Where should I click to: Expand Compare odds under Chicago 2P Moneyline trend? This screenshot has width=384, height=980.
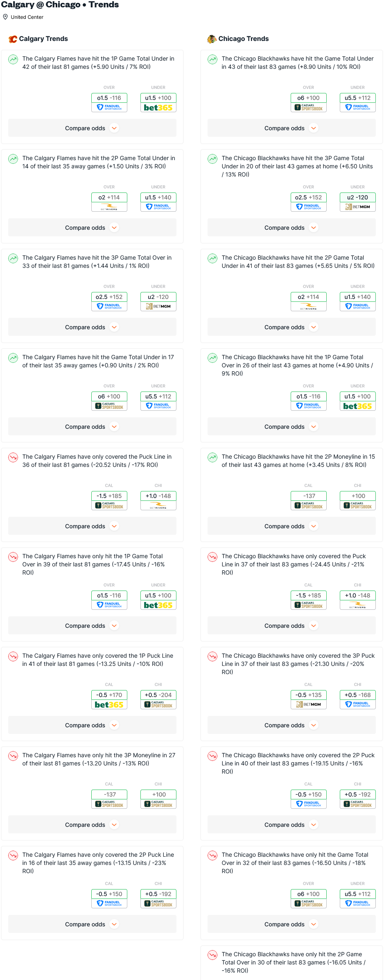(291, 526)
